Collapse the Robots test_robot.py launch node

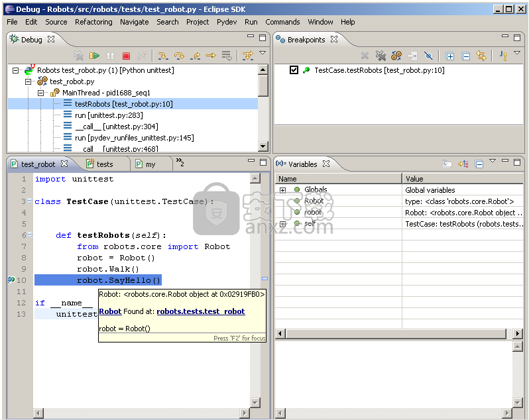coord(15,70)
